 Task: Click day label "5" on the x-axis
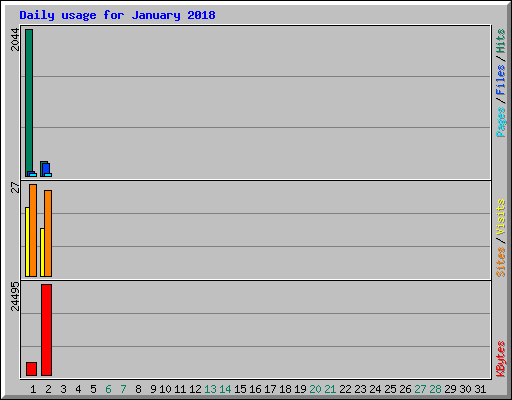93,389
